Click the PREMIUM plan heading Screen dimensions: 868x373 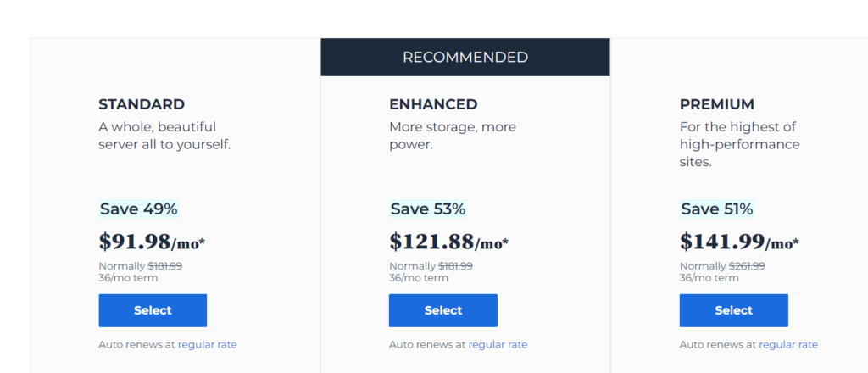point(716,104)
